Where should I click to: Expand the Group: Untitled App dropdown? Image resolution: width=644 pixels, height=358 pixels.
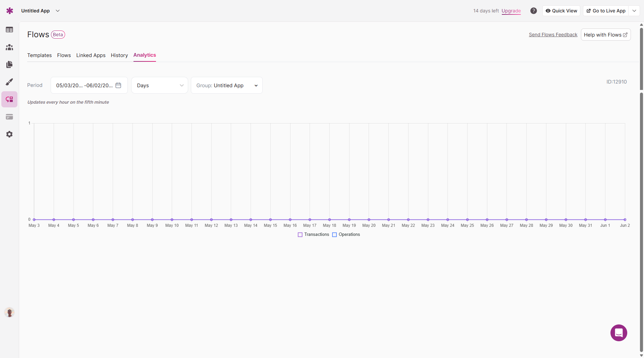point(227,86)
